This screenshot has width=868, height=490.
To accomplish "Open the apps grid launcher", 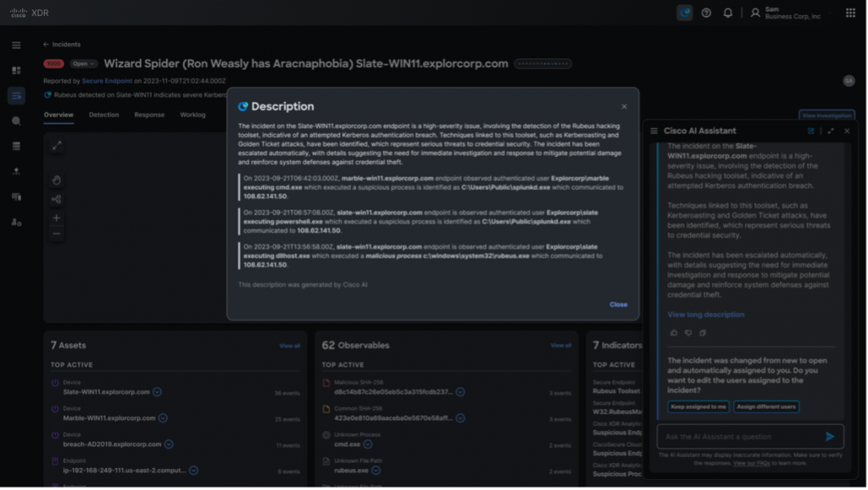I will point(850,13).
